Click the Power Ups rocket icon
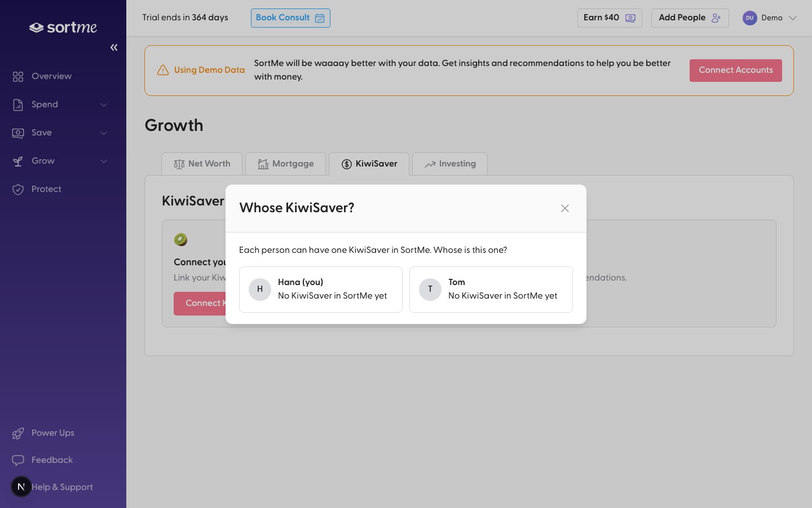Image resolution: width=812 pixels, height=508 pixels. pos(18,433)
